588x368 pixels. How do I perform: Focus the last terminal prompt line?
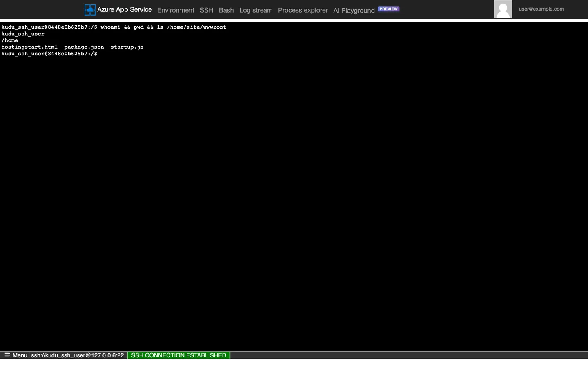pos(49,54)
